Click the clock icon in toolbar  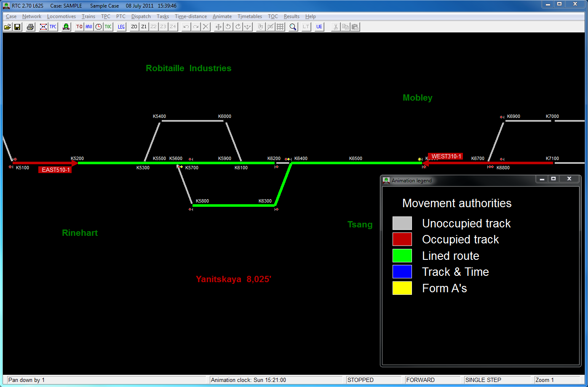(99, 27)
